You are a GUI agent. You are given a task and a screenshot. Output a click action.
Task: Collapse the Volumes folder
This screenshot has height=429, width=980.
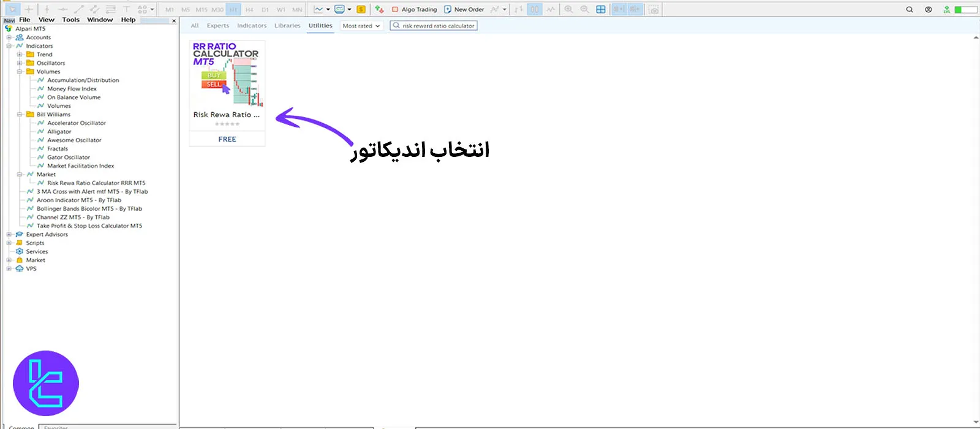click(20, 72)
